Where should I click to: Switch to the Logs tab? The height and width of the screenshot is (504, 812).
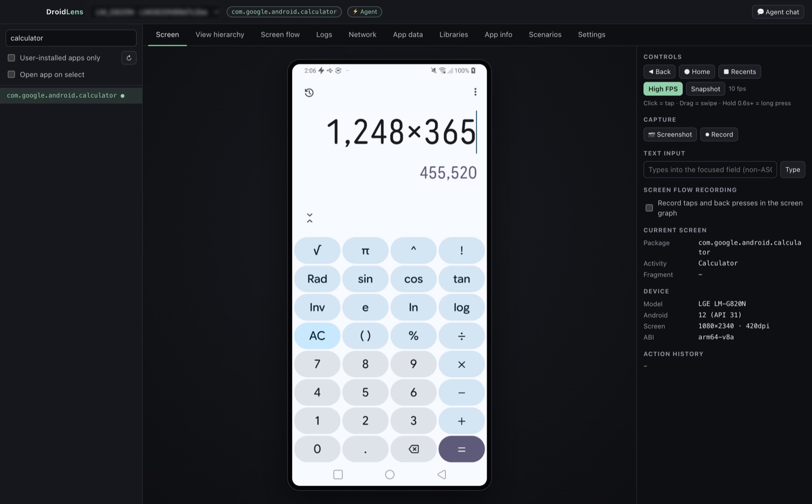(x=324, y=34)
